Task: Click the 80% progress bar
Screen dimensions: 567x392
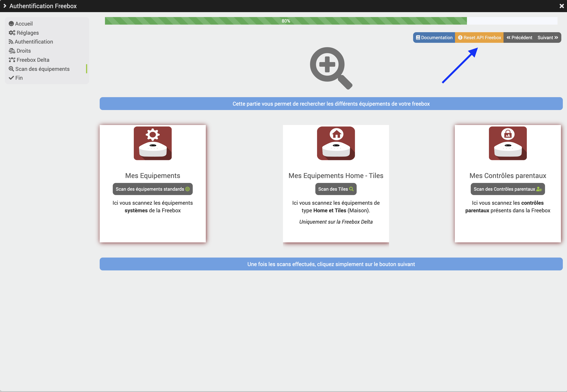Action: pos(286,21)
